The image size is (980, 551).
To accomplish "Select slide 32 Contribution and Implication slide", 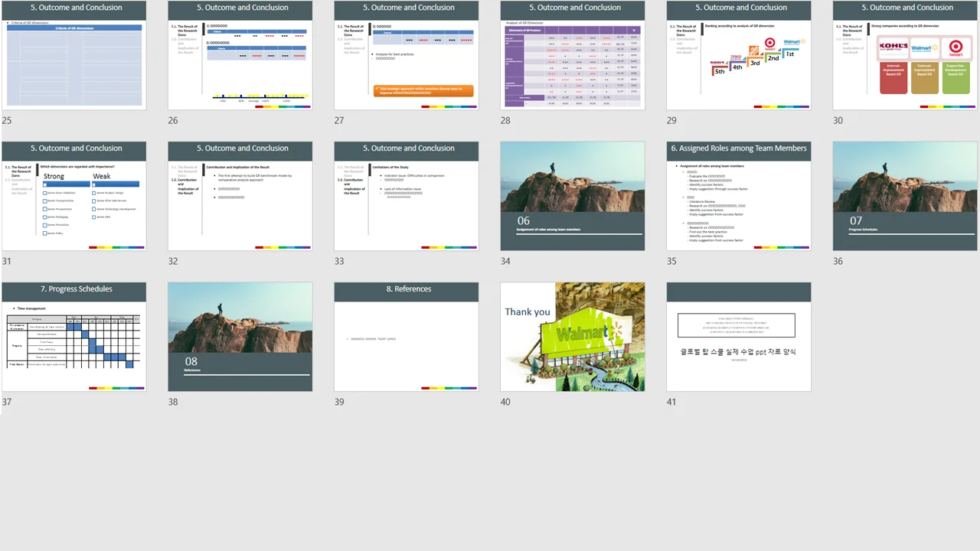I will click(x=240, y=196).
